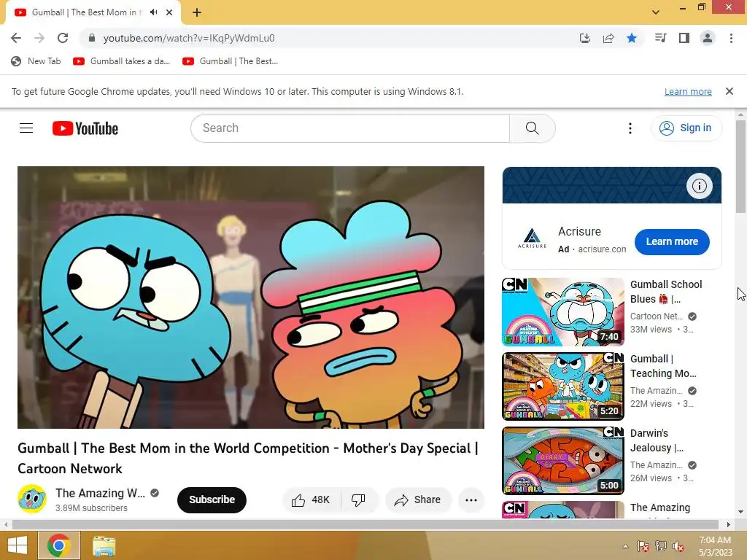Dismiss the Chrome update notice

pos(729,91)
